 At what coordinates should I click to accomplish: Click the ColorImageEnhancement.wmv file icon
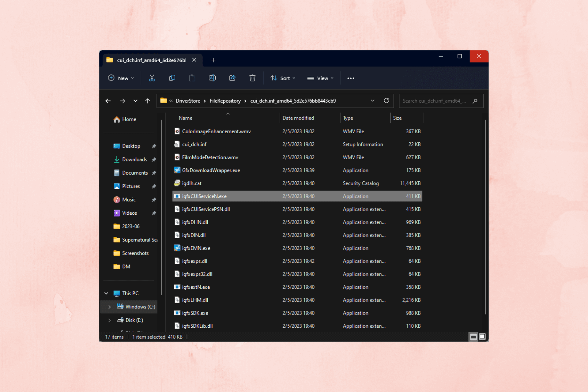178,131
